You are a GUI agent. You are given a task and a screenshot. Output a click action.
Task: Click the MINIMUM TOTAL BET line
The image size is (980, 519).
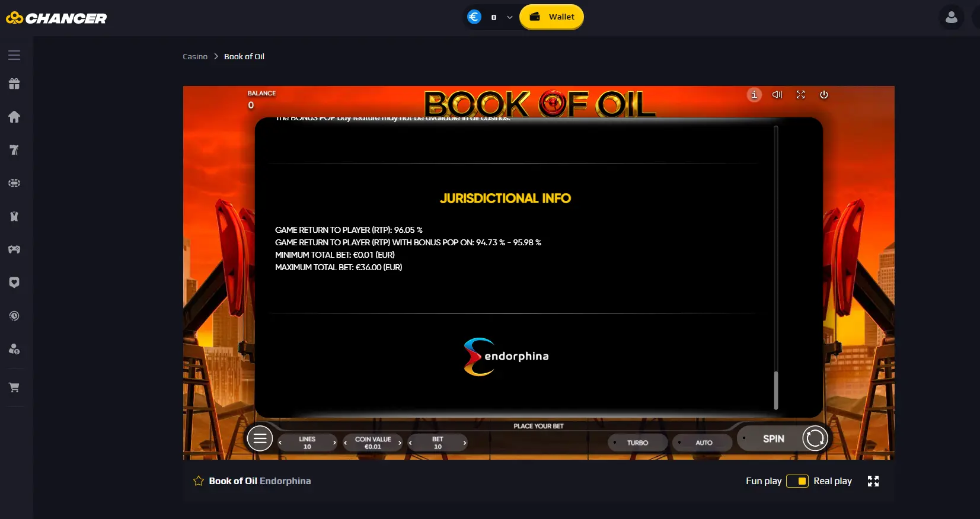[x=335, y=255]
